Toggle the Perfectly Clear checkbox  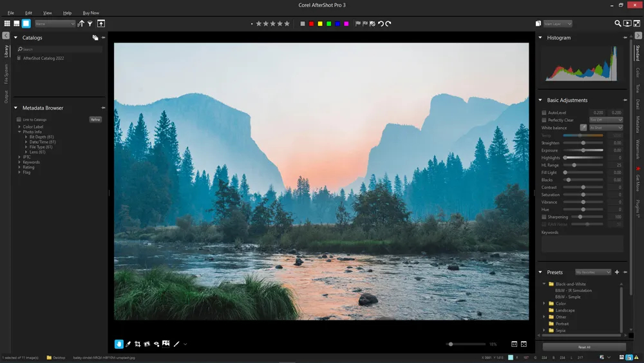click(x=544, y=120)
